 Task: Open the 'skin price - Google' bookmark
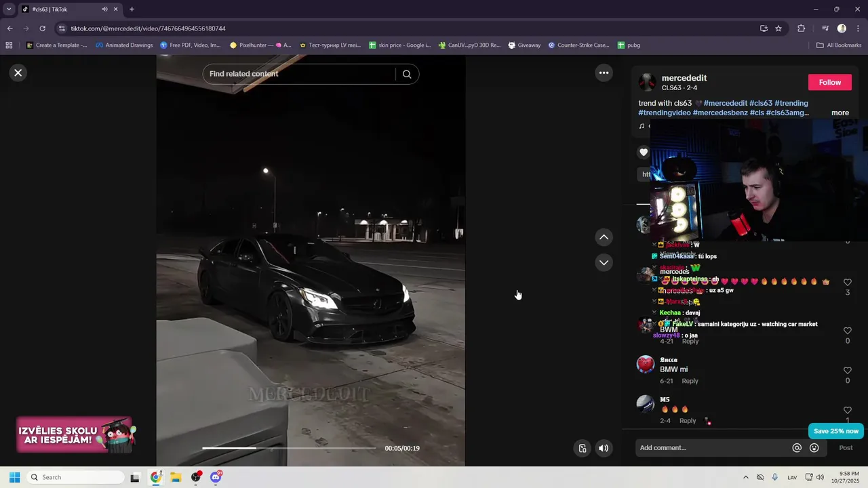pyautogui.click(x=400, y=45)
